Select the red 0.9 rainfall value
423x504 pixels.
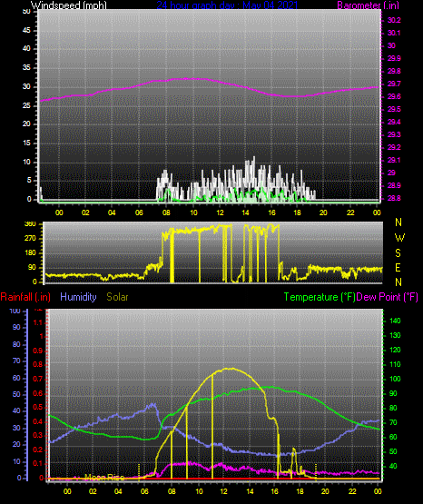point(38,351)
